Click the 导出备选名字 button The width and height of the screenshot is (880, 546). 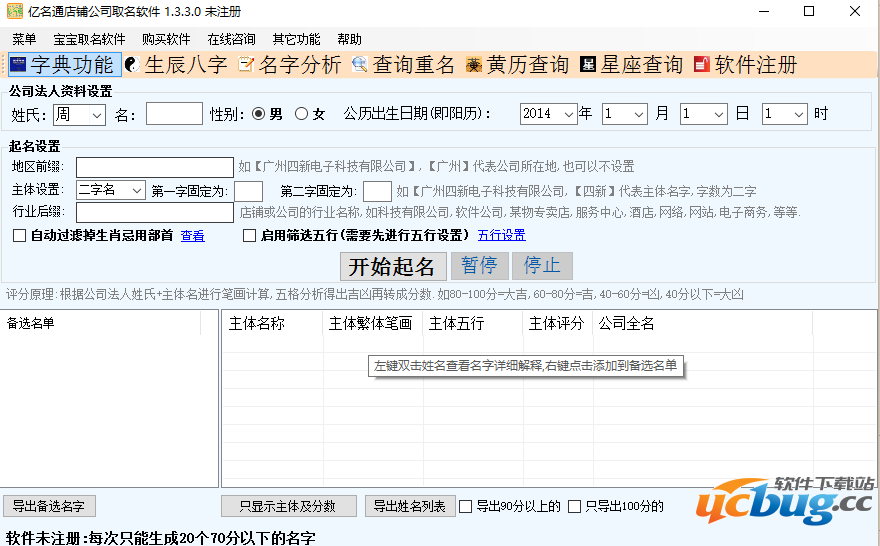(x=49, y=506)
